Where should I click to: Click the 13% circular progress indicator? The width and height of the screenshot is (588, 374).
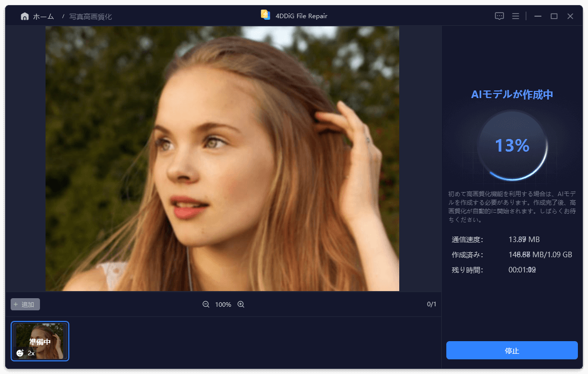512,145
